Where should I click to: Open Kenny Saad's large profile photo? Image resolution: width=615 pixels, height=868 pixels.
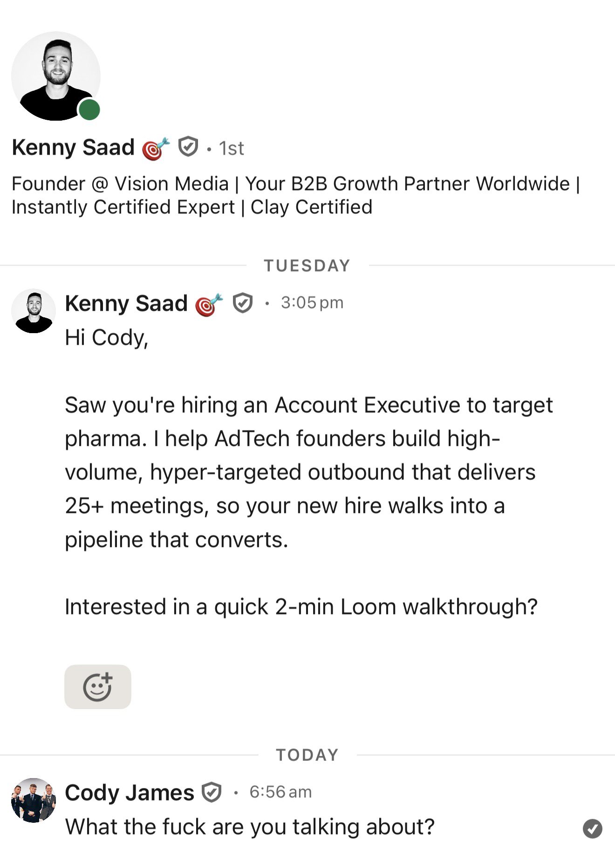[x=55, y=76]
